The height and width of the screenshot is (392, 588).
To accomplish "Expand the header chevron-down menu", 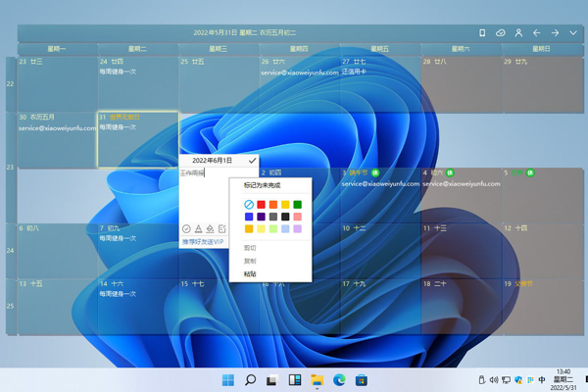I will click(x=573, y=33).
